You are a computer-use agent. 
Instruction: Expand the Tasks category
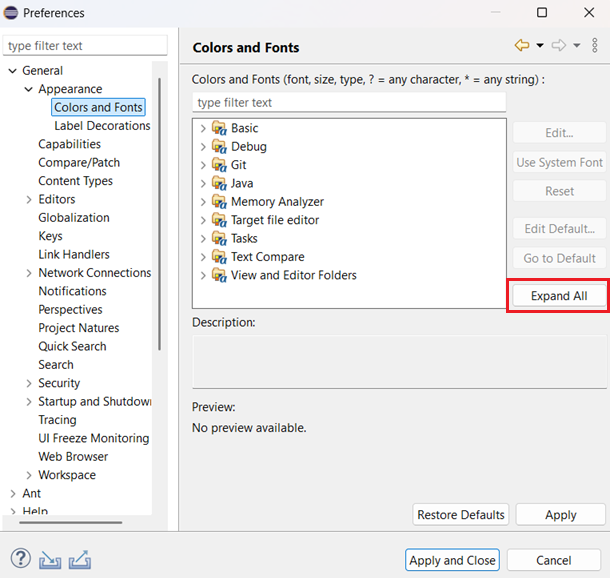tap(203, 238)
